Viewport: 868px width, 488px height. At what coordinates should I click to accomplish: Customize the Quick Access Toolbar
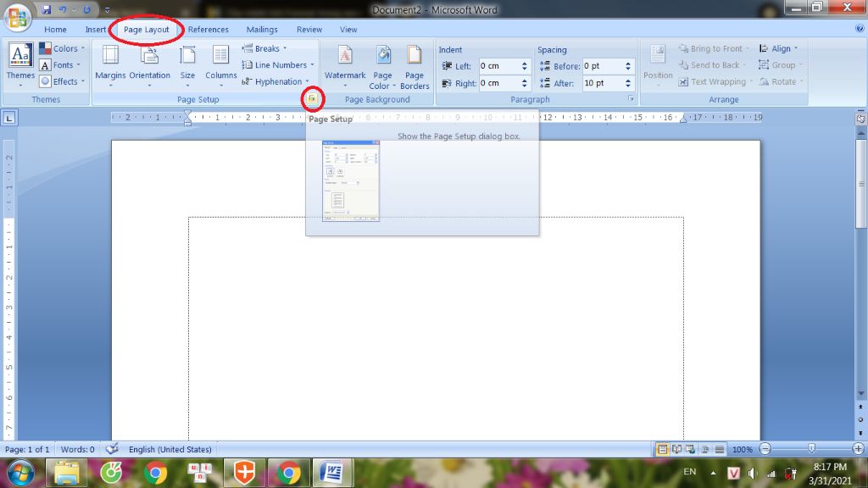(x=107, y=10)
